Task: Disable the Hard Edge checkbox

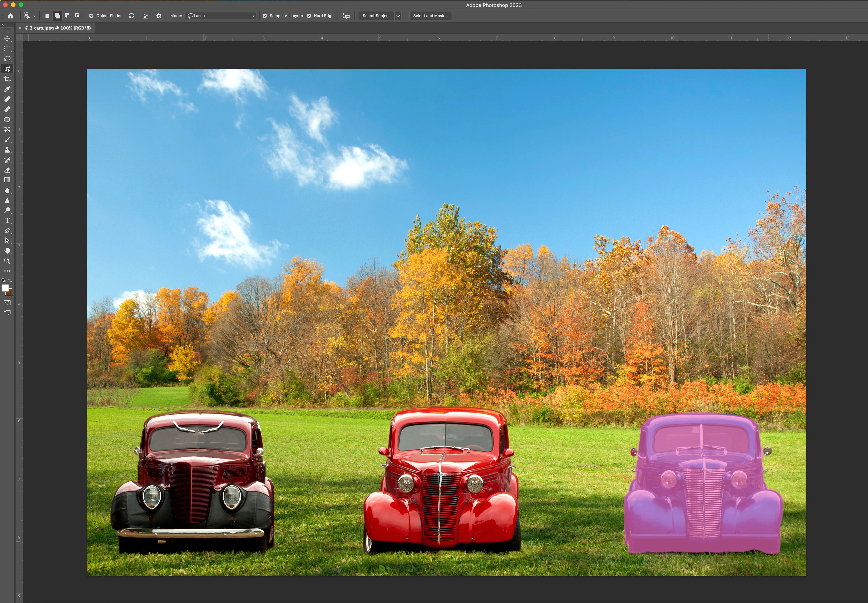Action: 309,16
